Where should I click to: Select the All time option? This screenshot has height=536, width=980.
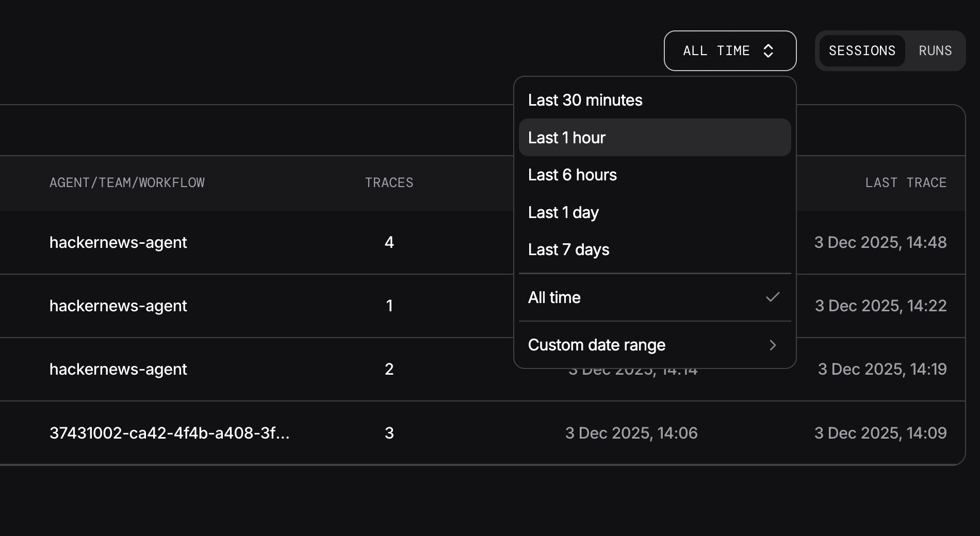pos(554,297)
